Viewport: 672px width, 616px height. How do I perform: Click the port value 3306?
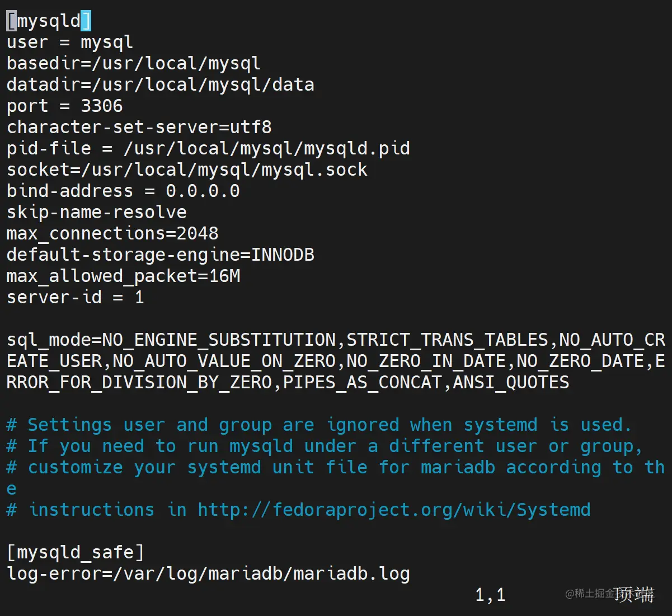coord(101,106)
